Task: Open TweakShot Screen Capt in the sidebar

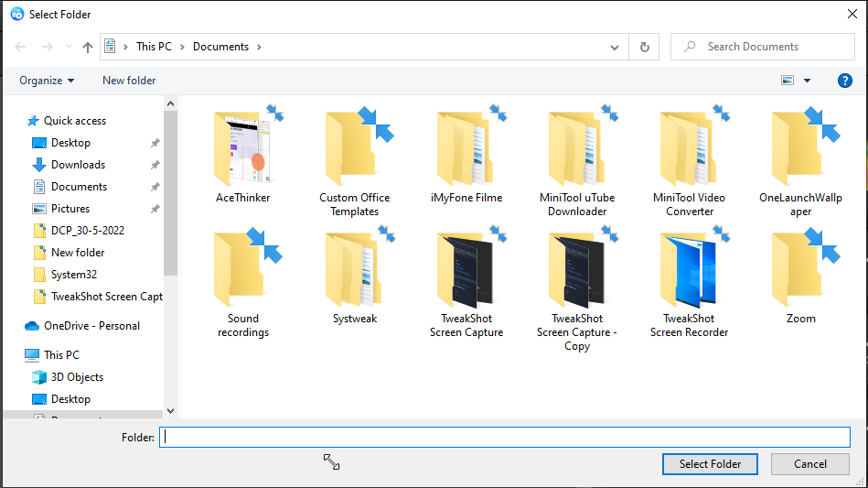Action: 107,297
